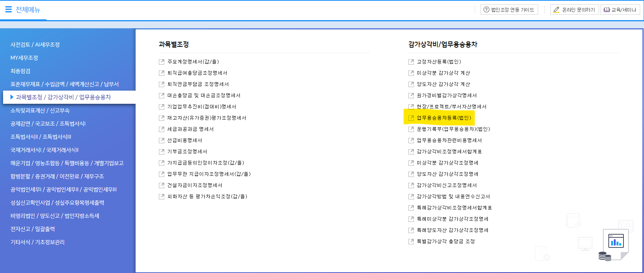This screenshot has width=644, height=273.
Task: Open 공익법인세무I sidebar menu
Action: [64, 189]
